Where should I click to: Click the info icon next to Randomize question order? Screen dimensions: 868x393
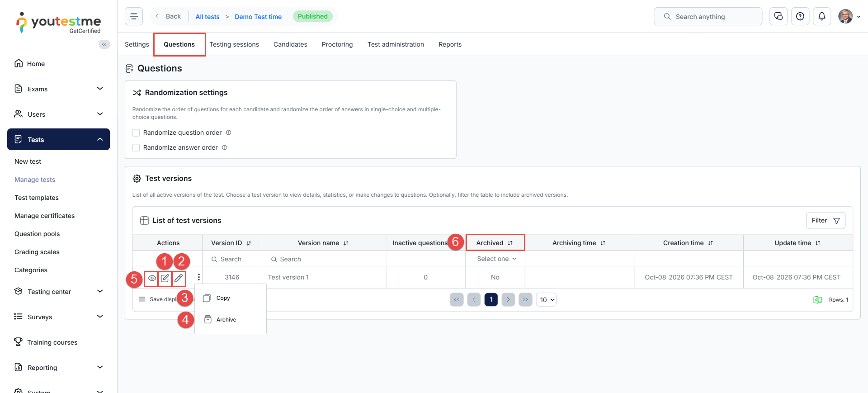229,133
